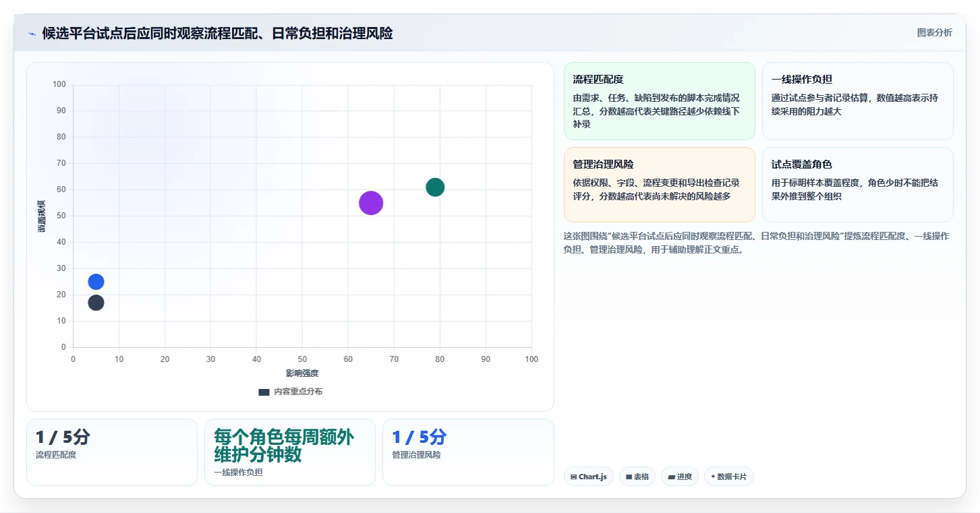Select the purple bubble in the chart

pyautogui.click(x=371, y=203)
